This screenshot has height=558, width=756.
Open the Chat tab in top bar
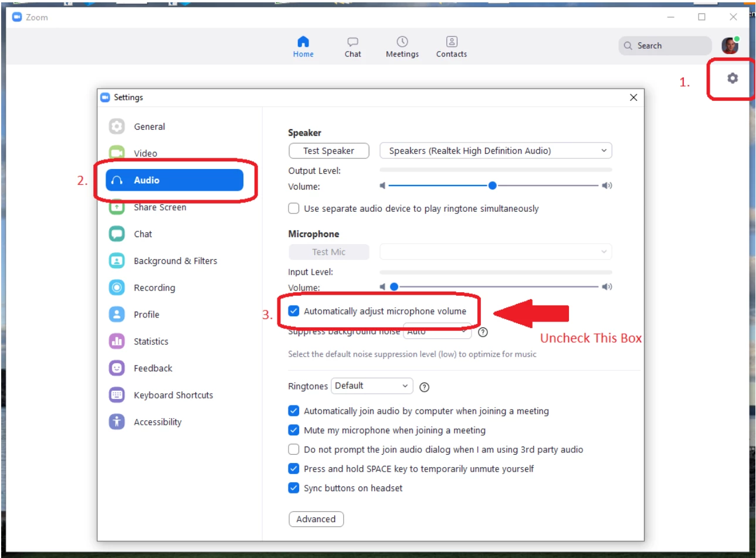click(352, 46)
